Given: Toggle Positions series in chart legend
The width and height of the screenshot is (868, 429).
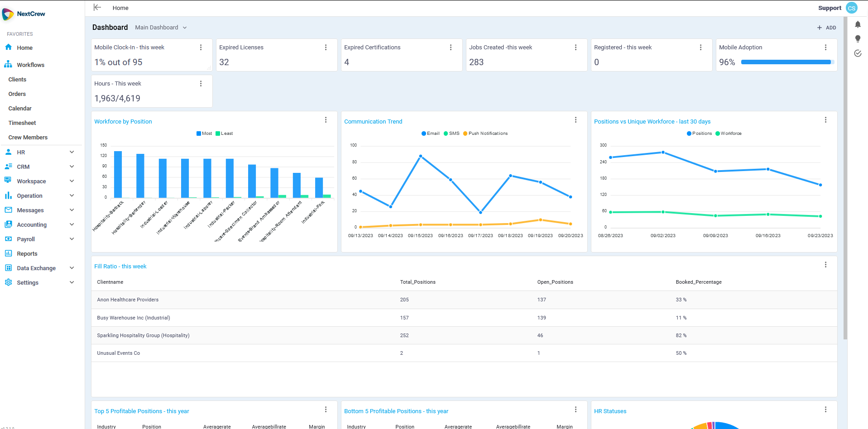Looking at the screenshot, I should click(700, 133).
